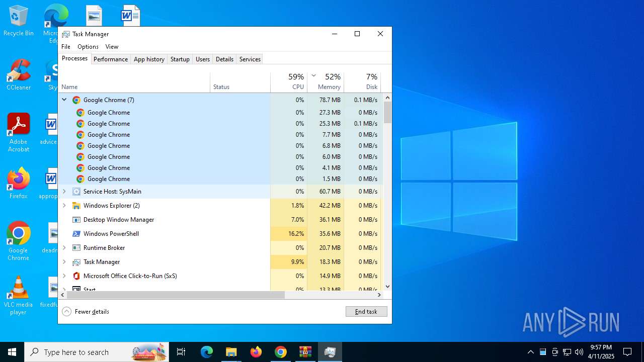
Task: Sort by the Status column header
Action: coord(240,82)
